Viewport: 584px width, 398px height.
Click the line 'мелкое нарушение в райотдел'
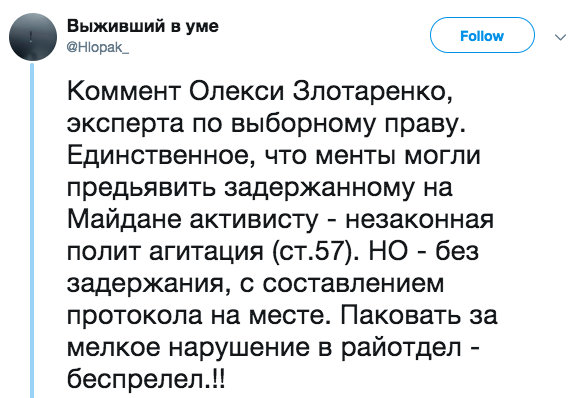pyautogui.click(x=264, y=348)
